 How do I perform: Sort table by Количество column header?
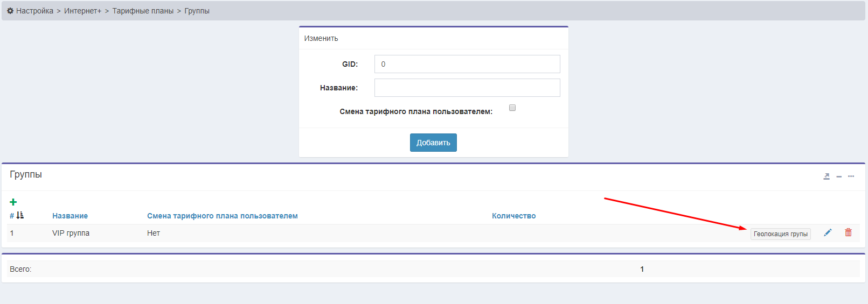click(x=513, y=216)
